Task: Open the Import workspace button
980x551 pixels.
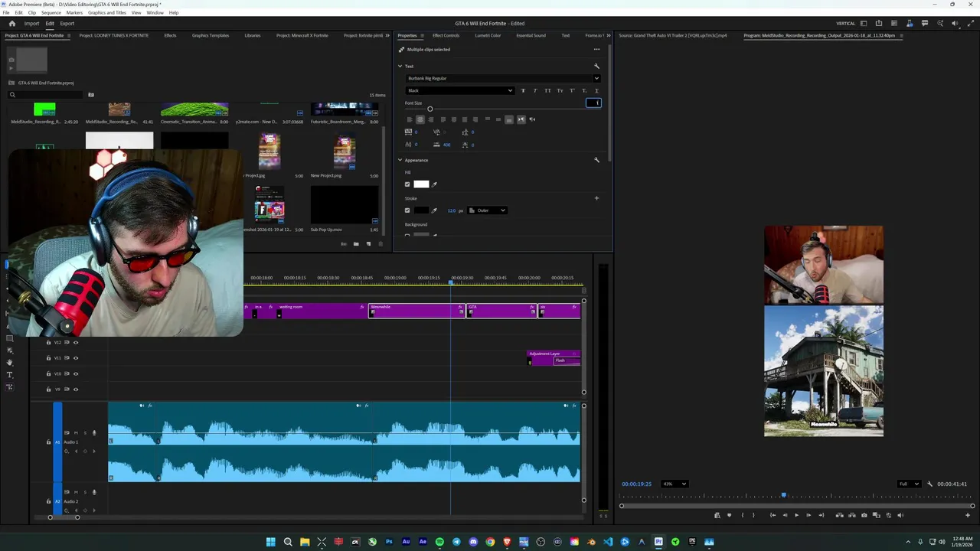Action: coord(31,24)
